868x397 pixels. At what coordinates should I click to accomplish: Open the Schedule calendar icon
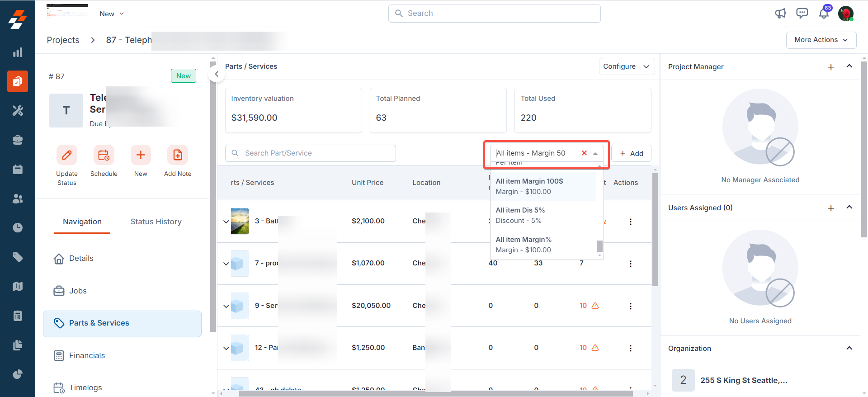(104, 155)
